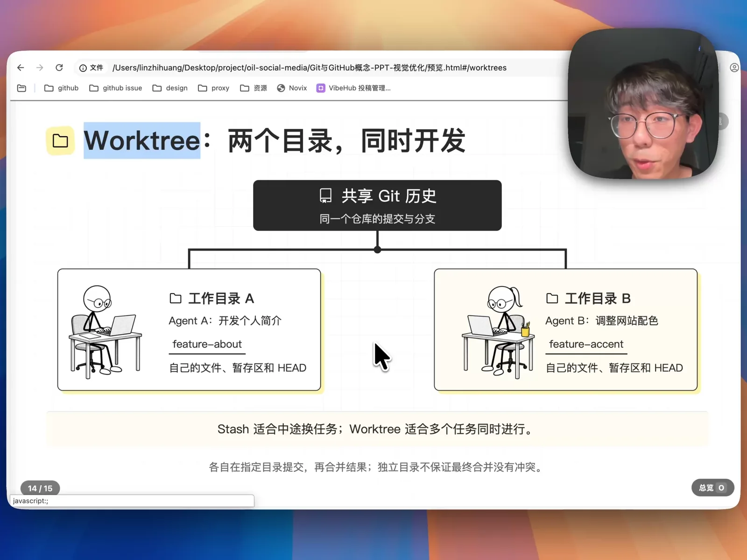Go back with the browser back arrow
747x560 pixels.
[x=21, y=68]
